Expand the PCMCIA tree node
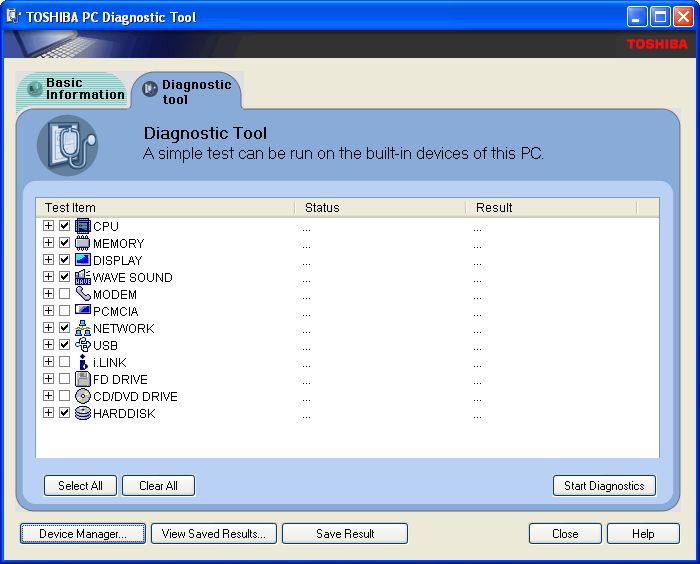 point(48,311)
